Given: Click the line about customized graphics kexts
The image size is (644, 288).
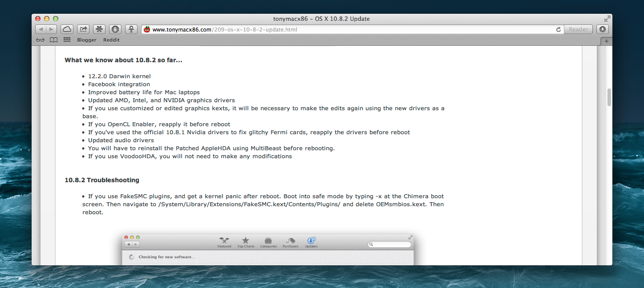Looking at the screenshot, I should pos(263,112).
